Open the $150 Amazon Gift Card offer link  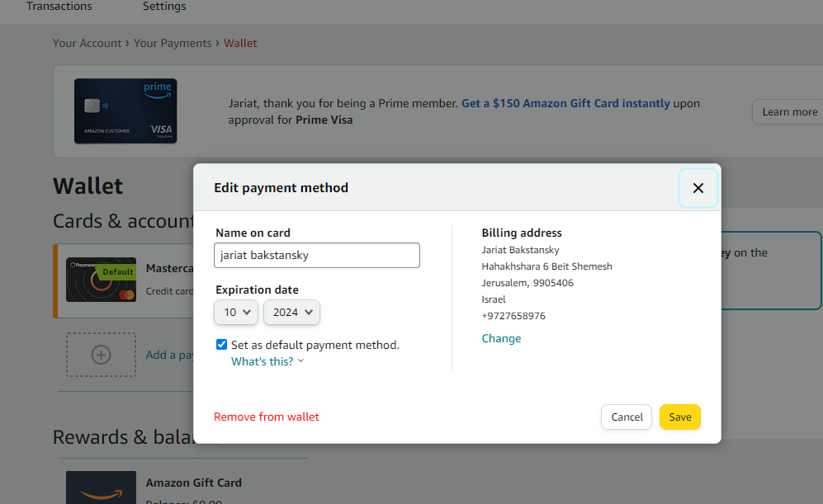tap(565, 103)
